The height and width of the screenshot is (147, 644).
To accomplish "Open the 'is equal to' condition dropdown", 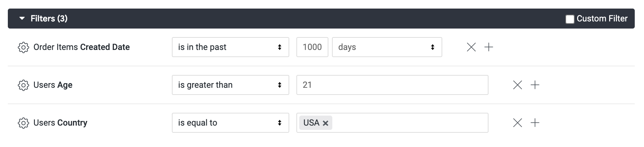I will [231, 123].
